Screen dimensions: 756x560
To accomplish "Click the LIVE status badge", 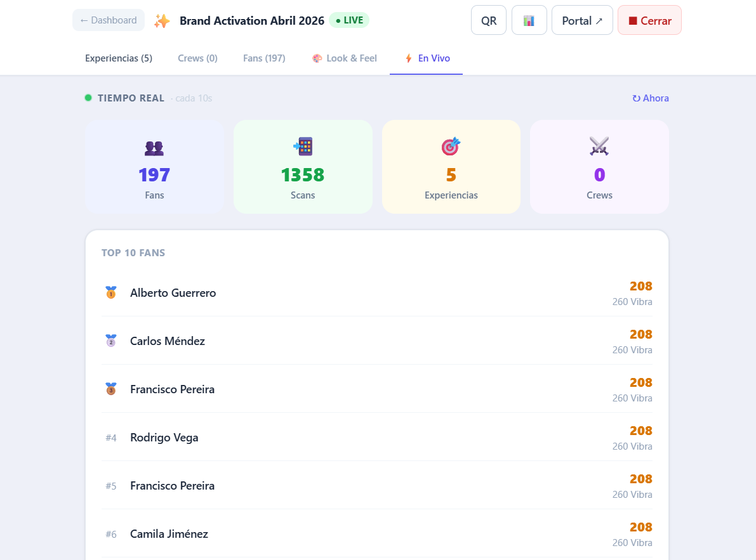I will pos(349,20).
